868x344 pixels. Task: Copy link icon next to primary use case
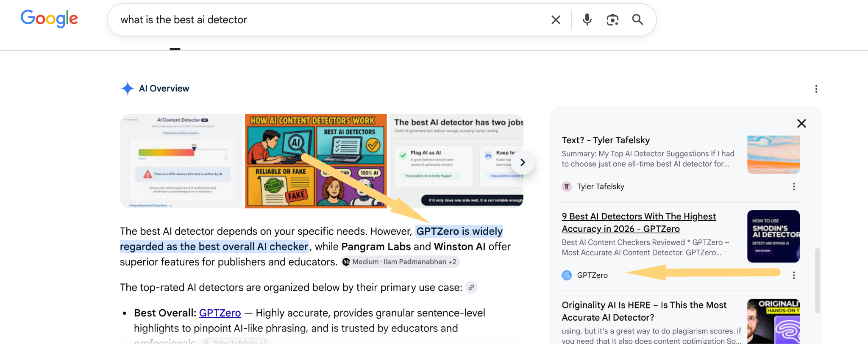471,287
